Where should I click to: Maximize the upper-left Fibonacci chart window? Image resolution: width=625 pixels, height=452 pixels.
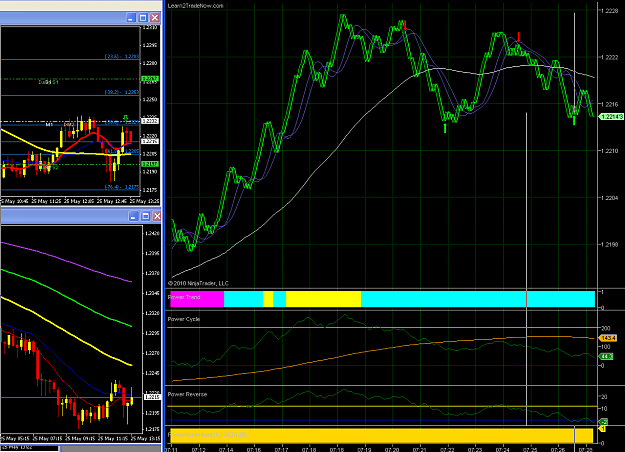tap(143, 18)
